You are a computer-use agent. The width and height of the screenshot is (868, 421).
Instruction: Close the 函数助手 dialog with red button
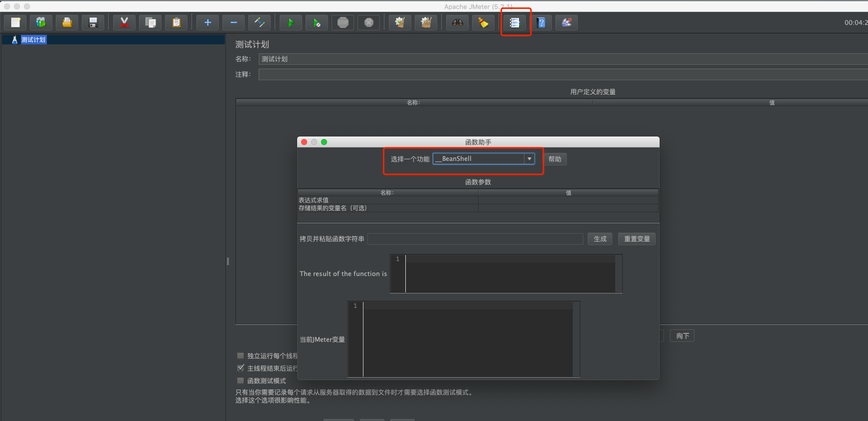coord(304,142)
